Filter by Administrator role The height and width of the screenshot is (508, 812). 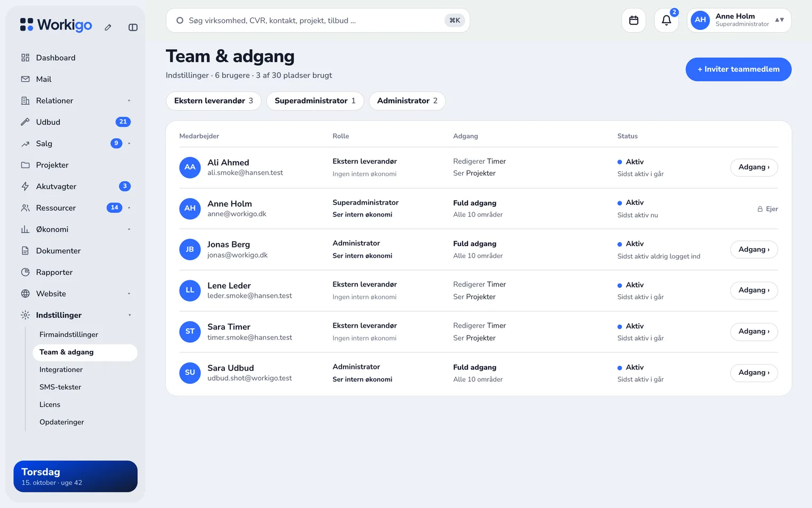pyautogui.click(x=407, y=101)
